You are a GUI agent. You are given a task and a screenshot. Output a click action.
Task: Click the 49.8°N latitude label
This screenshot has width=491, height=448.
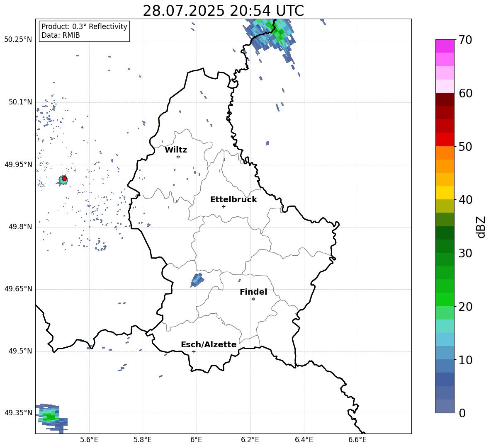pyautogui.click(x=20, y=227)
